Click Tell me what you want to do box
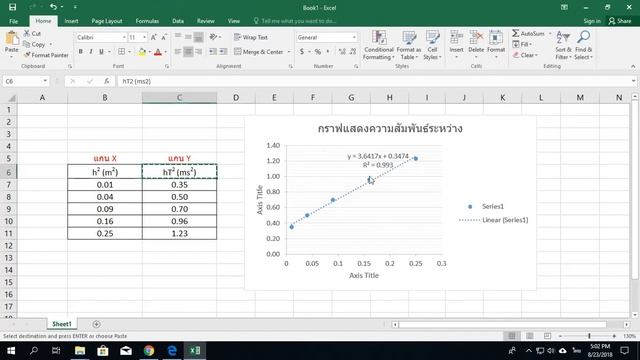The width and height of the screenshot is (640, 360). [x=295, y=21]
